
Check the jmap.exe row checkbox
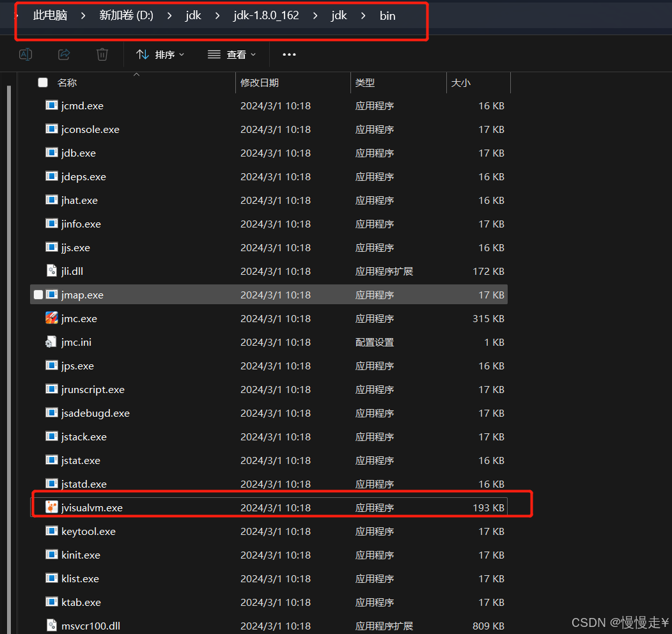point(38,294)
